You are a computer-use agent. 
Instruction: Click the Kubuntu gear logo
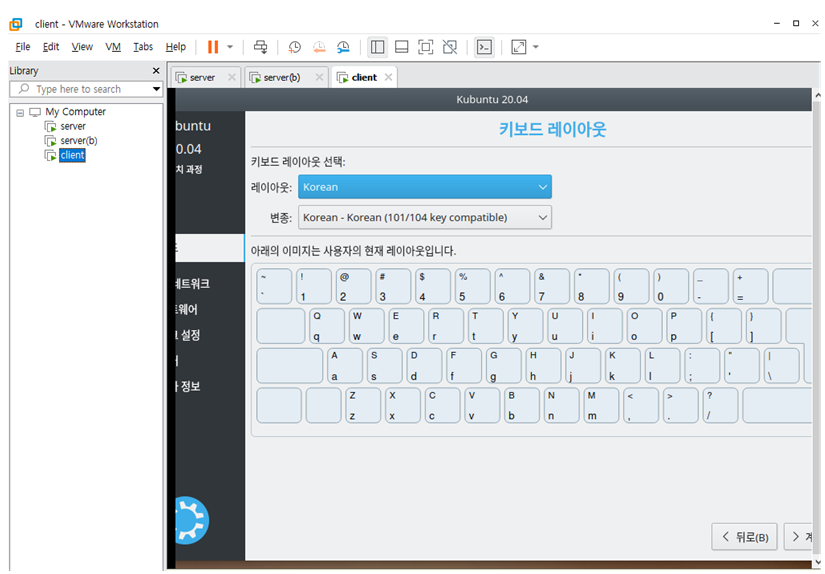[x=192, y=520]
